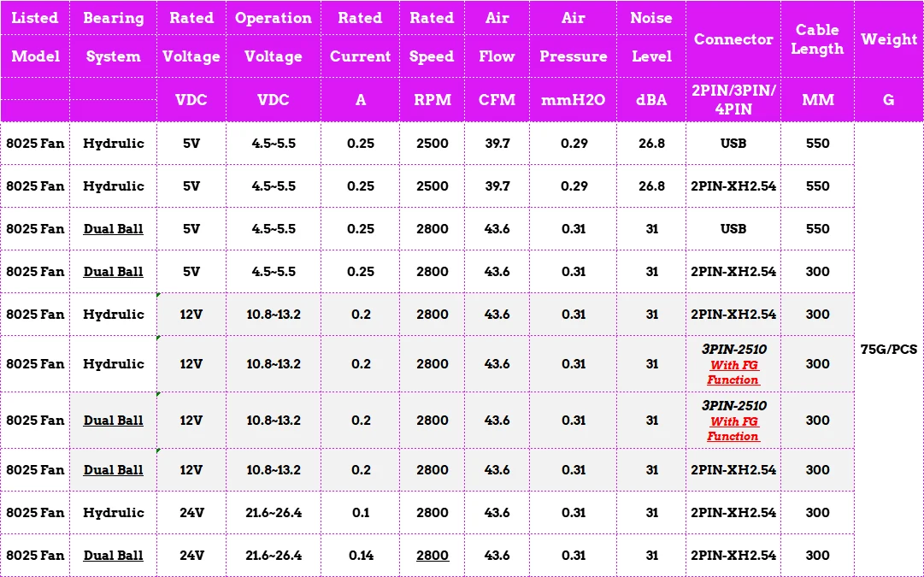Select the 'Bearing System' header cell

coord(113,38)
